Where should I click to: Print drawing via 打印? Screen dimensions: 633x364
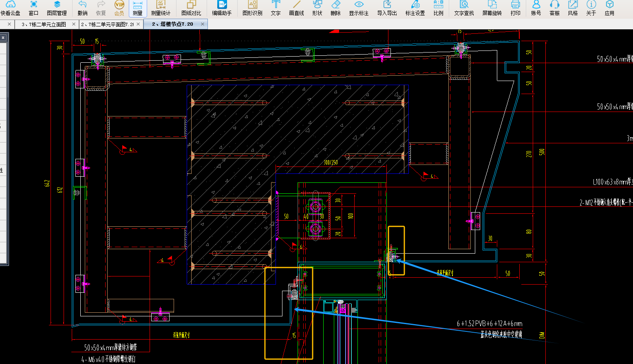pos(515,8)
